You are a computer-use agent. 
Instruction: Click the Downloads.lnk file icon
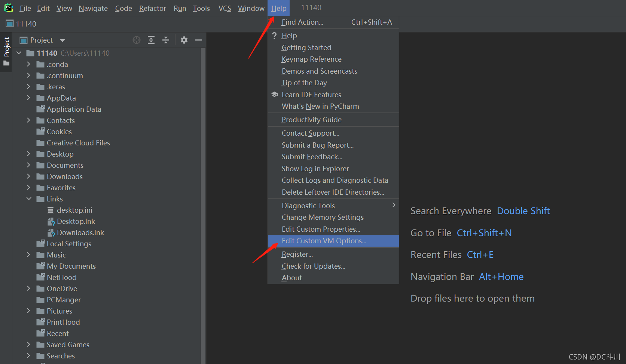pyautogui.click(x=51, y=233)
